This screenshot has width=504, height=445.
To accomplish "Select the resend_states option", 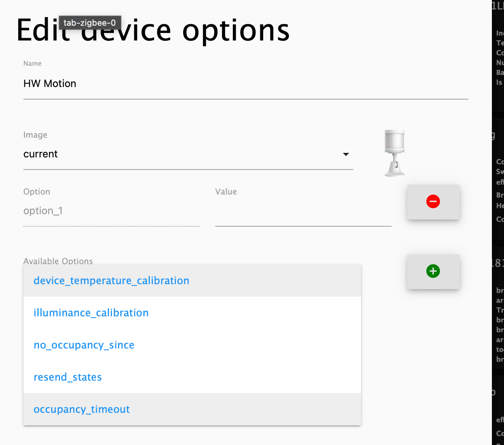I will (x=68, y=377).
